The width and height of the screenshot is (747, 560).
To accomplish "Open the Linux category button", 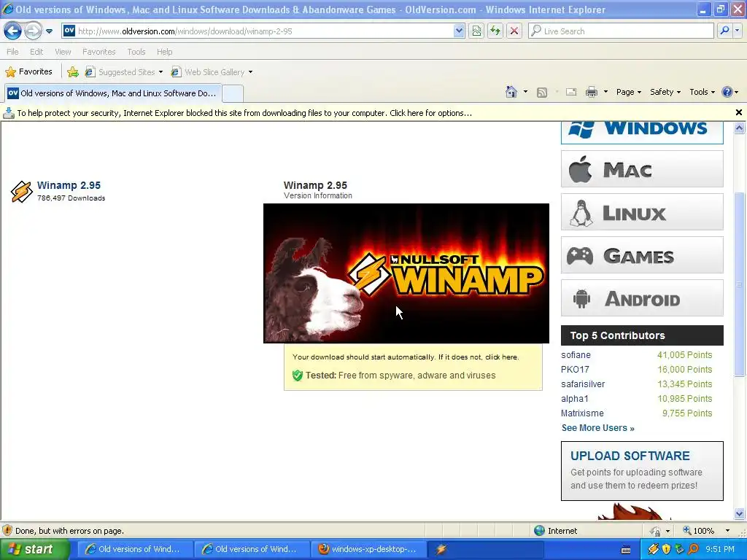I will (x=642, y=212).
